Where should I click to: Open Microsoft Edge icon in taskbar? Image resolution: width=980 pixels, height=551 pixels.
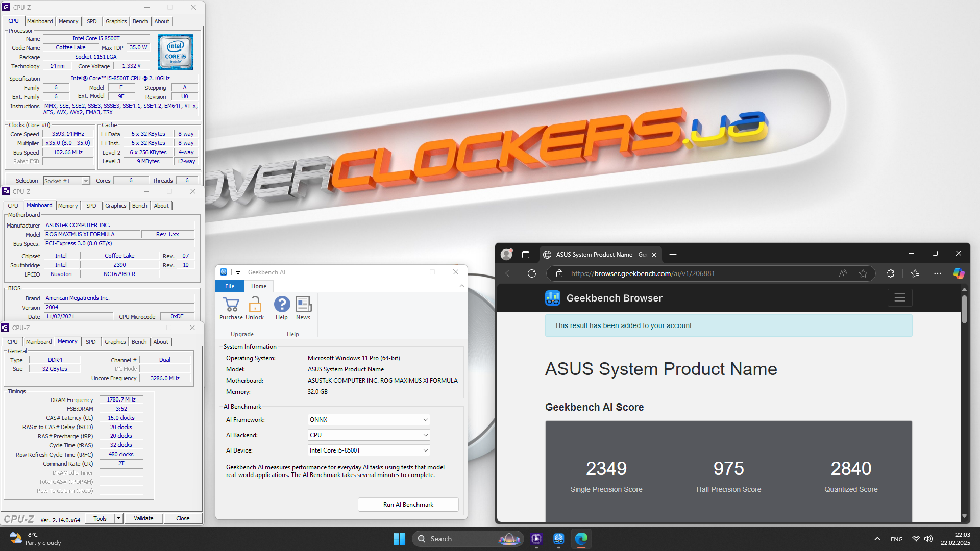point(581,539)
